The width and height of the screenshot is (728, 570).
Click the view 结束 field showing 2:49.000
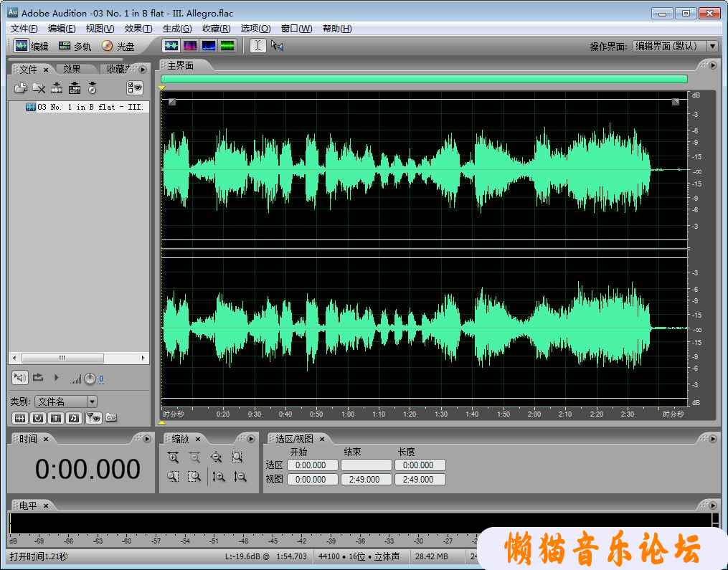click(x=367, y=480)
